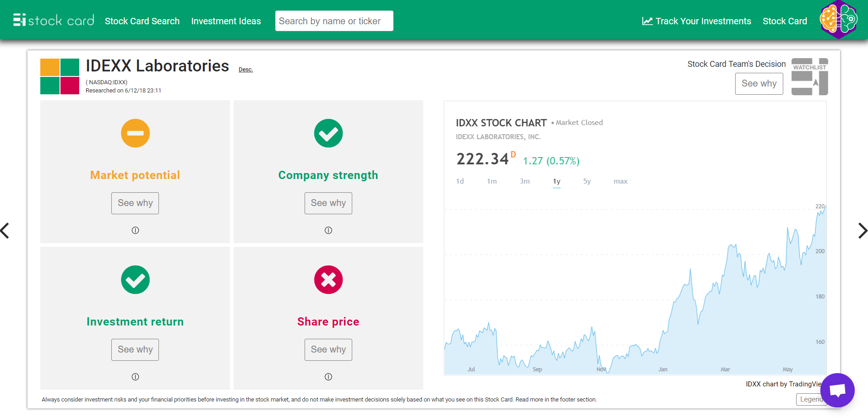Screen dimensions: 868x418
Task: Open Investment Ideas menu
Action: tap(226, 21)
